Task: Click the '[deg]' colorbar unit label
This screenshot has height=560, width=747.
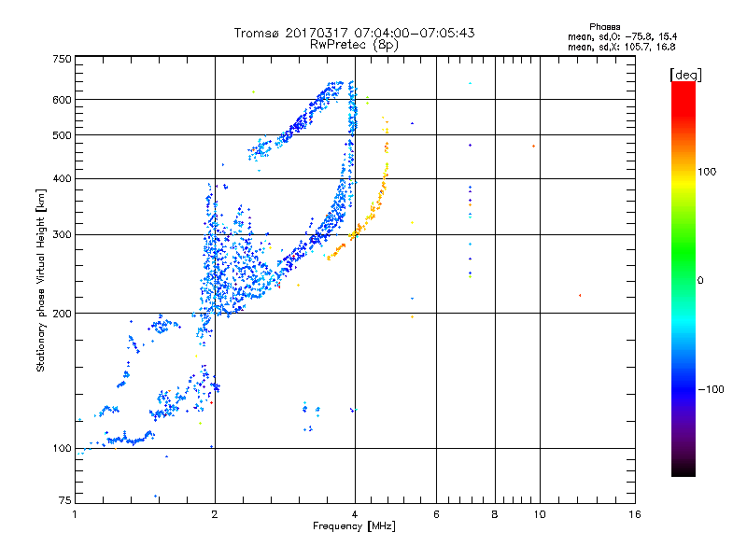Action: click(x=685, y=75)
